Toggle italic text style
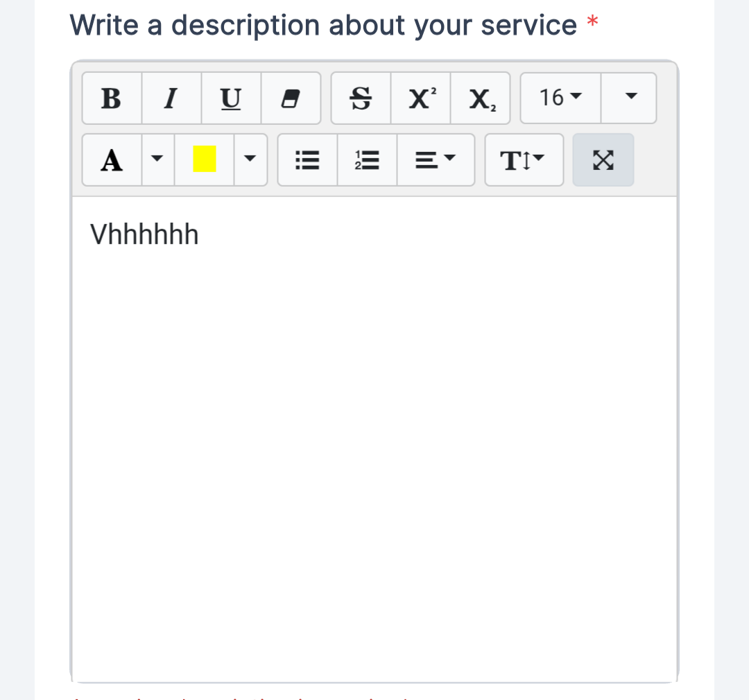This screenshot has width=749, height=700. tap(171, 99)
